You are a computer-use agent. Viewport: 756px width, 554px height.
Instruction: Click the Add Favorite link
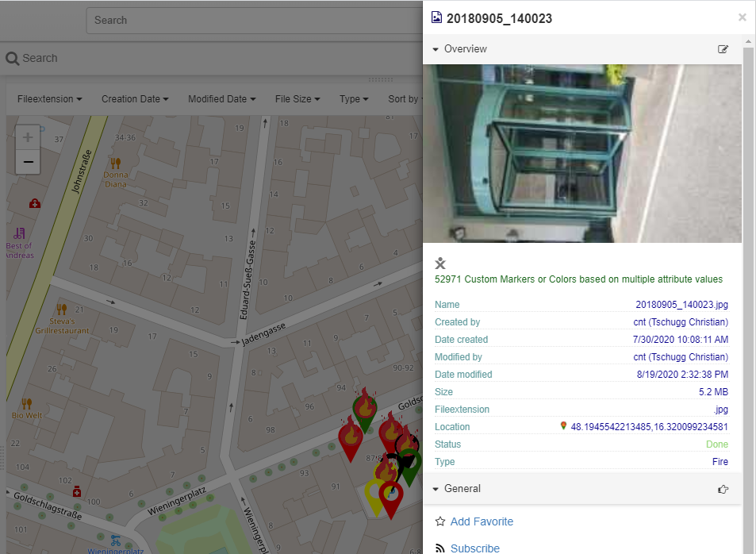(x=482, y=521)
